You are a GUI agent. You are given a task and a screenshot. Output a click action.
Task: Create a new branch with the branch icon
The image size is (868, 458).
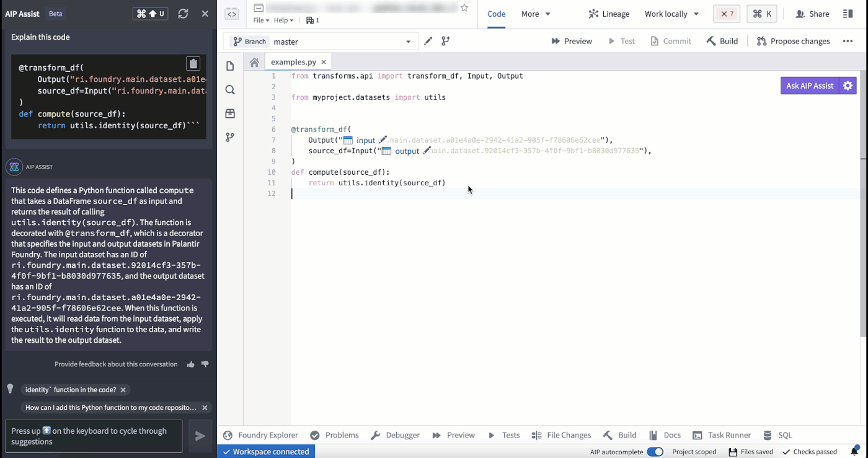(446, 42)
